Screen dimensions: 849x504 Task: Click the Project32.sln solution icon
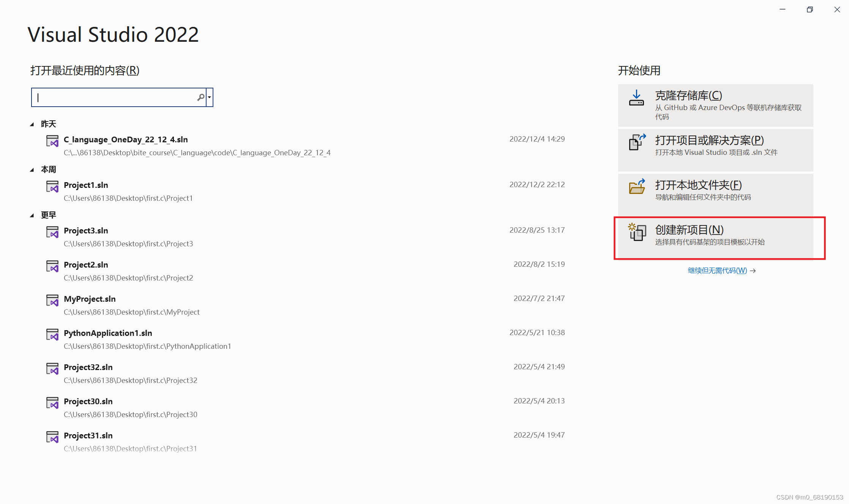(52, 369)
